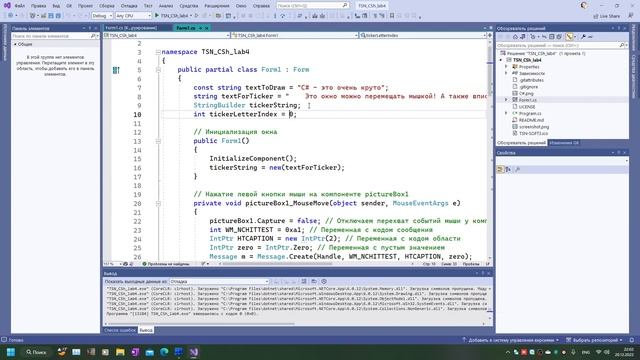This screenshot has height=360, width=640.
Task: Toggle highlighted preview icon in Solution Explorer
Action: point(569,37)
